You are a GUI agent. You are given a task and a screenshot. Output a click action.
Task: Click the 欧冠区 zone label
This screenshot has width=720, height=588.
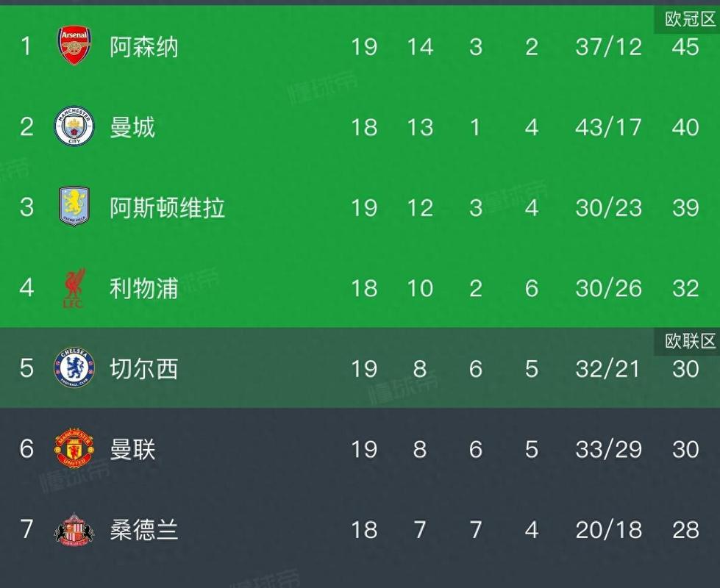coord(689,20)
